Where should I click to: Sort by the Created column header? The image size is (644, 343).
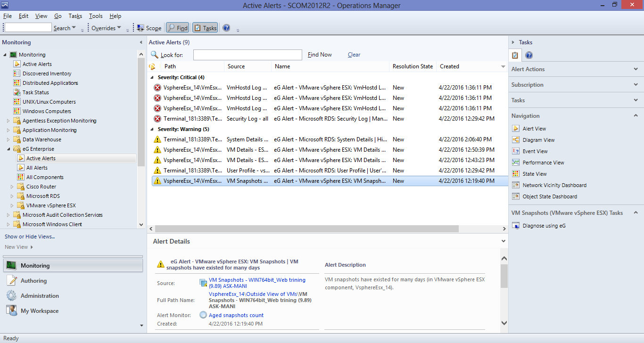[x=471, y=66]
